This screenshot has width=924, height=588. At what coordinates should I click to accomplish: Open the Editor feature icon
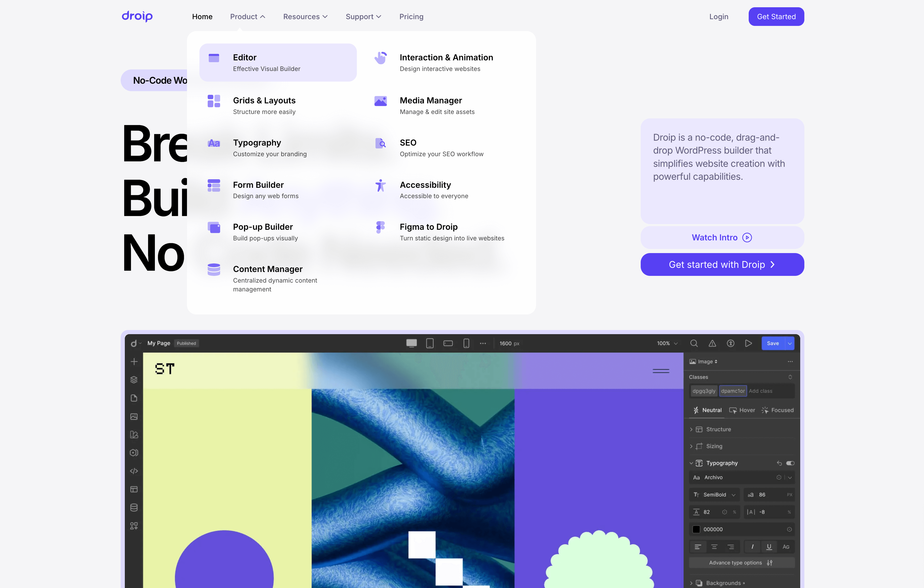point(214,58)
